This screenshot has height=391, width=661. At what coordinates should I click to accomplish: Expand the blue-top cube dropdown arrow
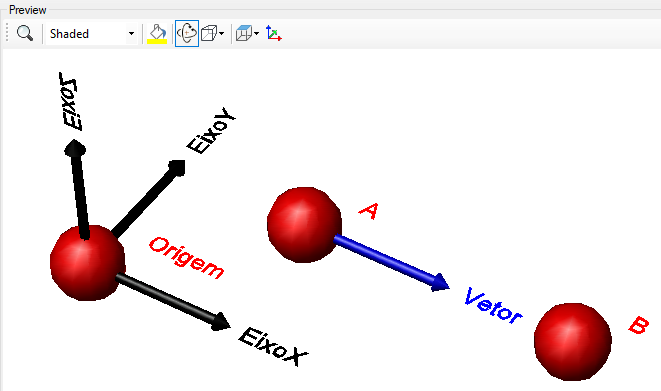pyautogui.click(x=256, y=34)
